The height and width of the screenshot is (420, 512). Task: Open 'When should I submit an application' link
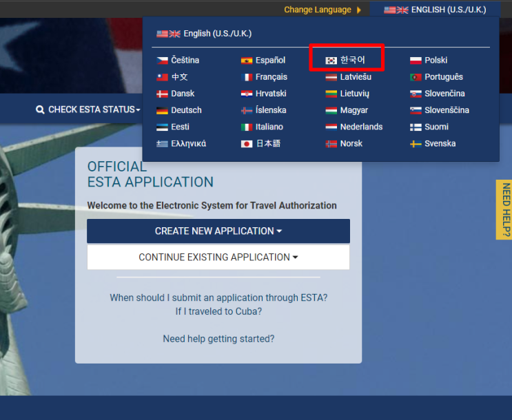(x=218, y=297)
